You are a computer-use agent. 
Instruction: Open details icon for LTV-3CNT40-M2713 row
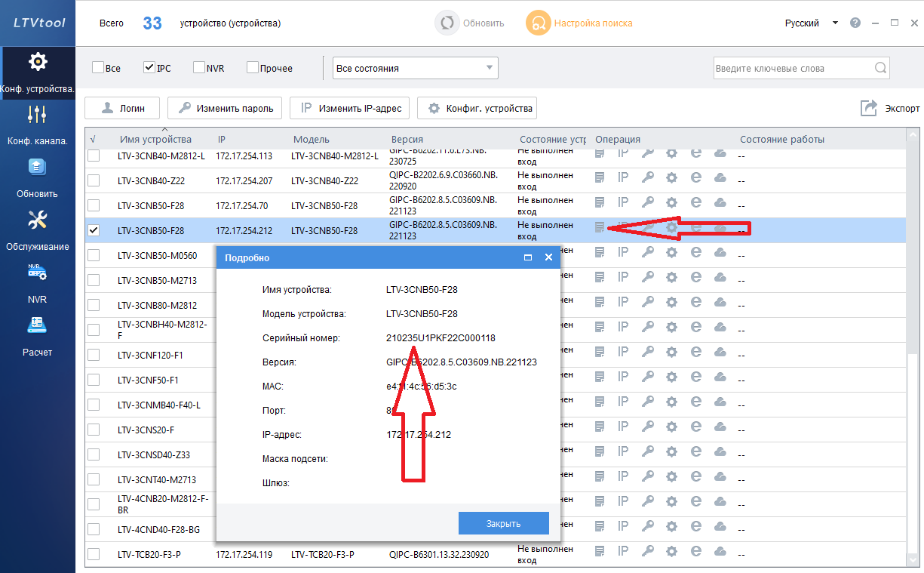pyautogui.click(x=600, y=477)
